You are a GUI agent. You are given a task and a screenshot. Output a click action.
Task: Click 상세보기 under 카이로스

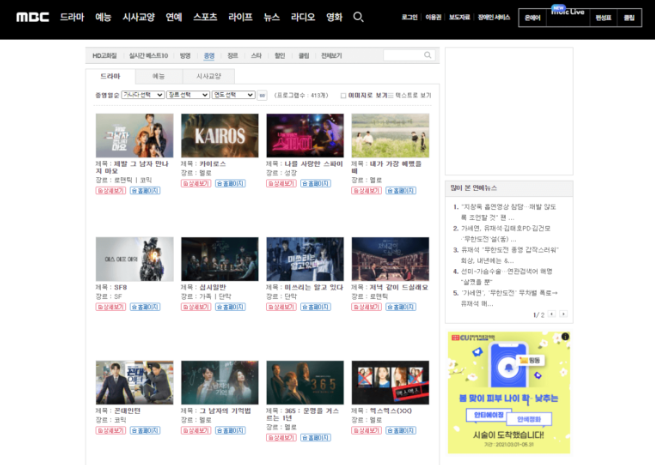pyautogui.click(x=196, y=183)
